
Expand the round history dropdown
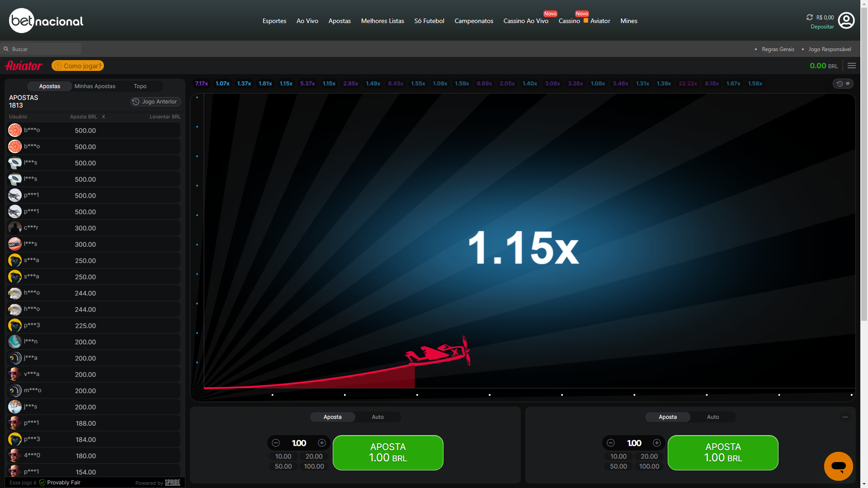[x=843, y=84]
